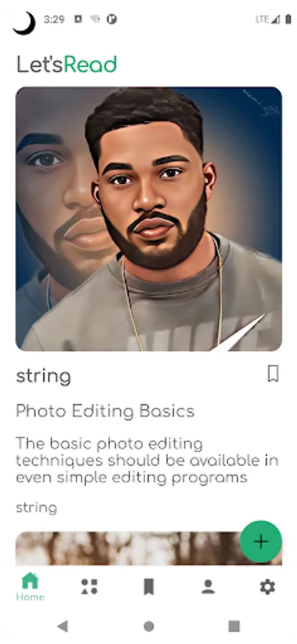
Task: Tap the Android home circle button
Action: [149, 626]
